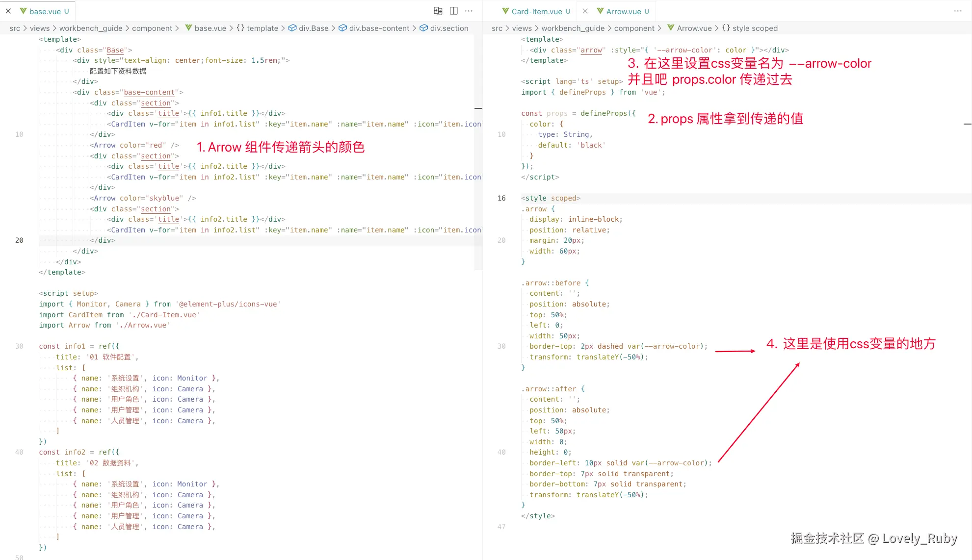Close the base.vue editor tab
This screenshot has width=972, height=560.
click(8, 11)
